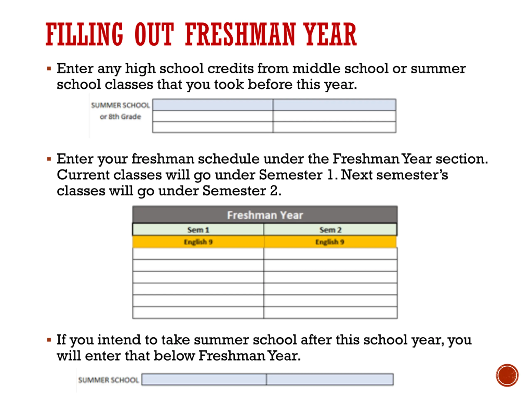Screen dimensions: 532x399
Task: Click the slide title Filling Out Freshman Year
Action: point(201,34)
